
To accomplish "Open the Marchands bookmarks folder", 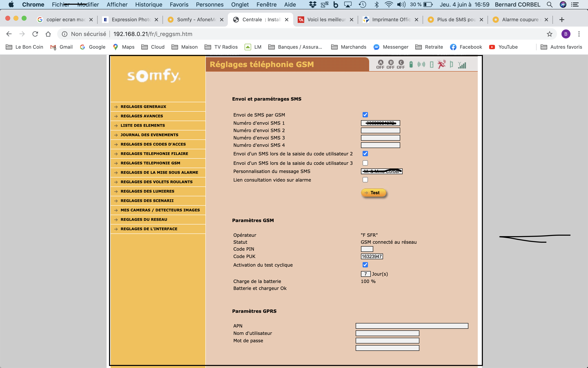I will (x=349, y=47).
